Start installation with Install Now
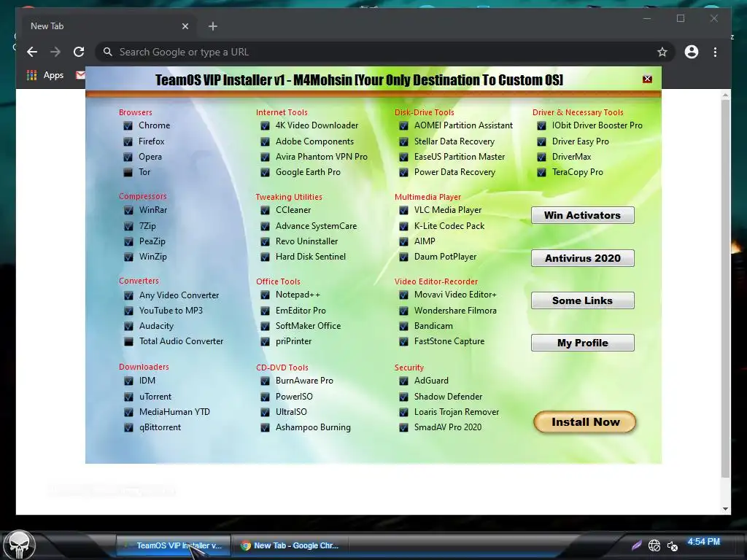This screenshot has width=747, height=560. pos(585,422)
